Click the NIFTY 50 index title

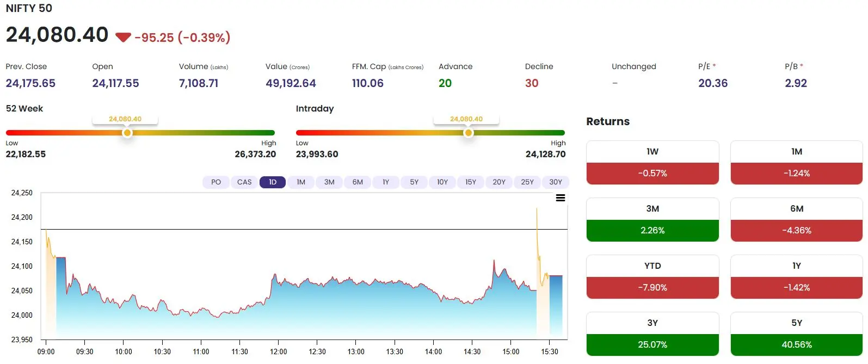click(29, 8)
